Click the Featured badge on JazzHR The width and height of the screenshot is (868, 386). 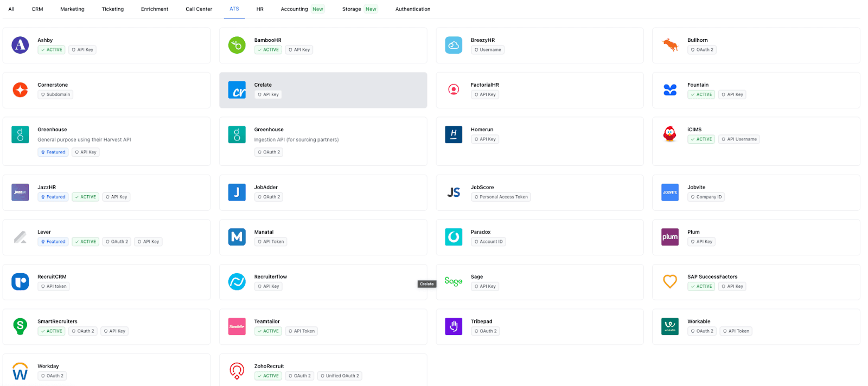click(x=53, y=197)
